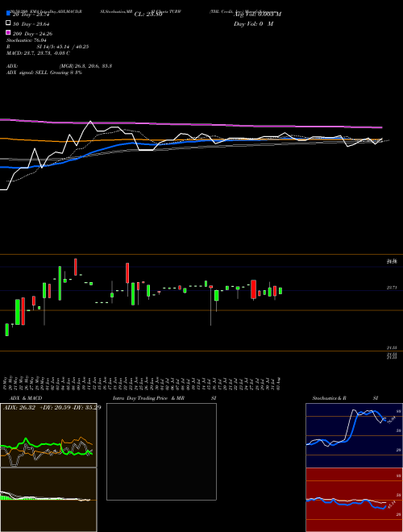Click the blue 20 Day legend square
The width and height of the screenshot is (403, 532).
[x=8, y=13]
